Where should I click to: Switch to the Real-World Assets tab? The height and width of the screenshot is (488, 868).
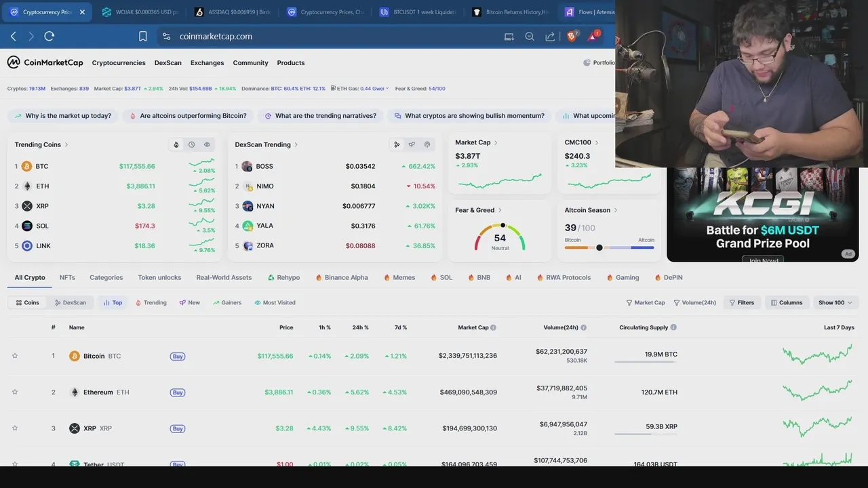[224, 277]
